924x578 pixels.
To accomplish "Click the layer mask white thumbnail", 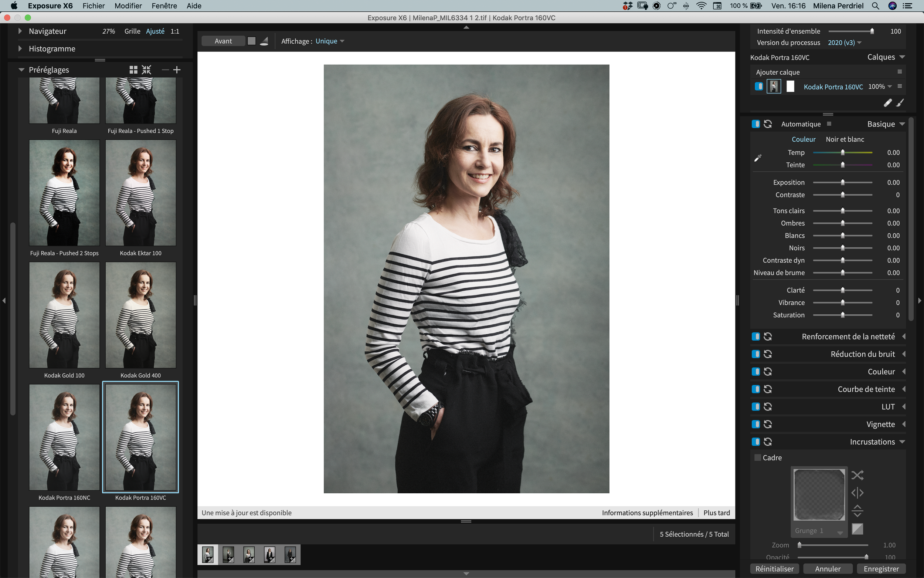I will [x=790, y=87].
